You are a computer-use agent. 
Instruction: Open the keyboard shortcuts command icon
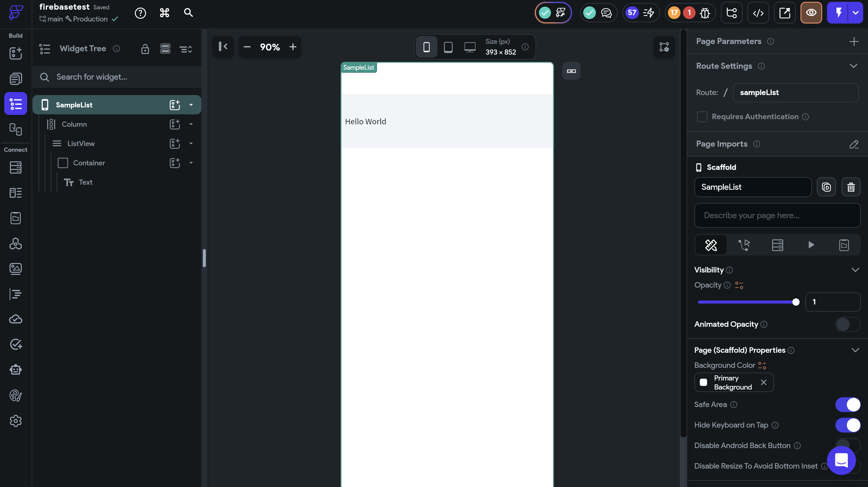(x=165, y=13)
